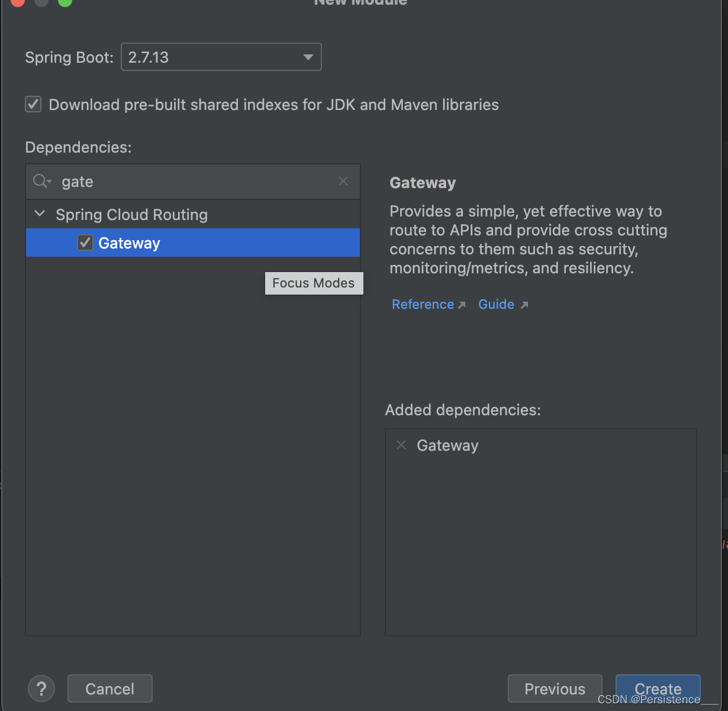Viewport: 728px width, 711px height.
Task: Collapse the Spring Cloud Routing group
Action: click(x=40, y=214)
